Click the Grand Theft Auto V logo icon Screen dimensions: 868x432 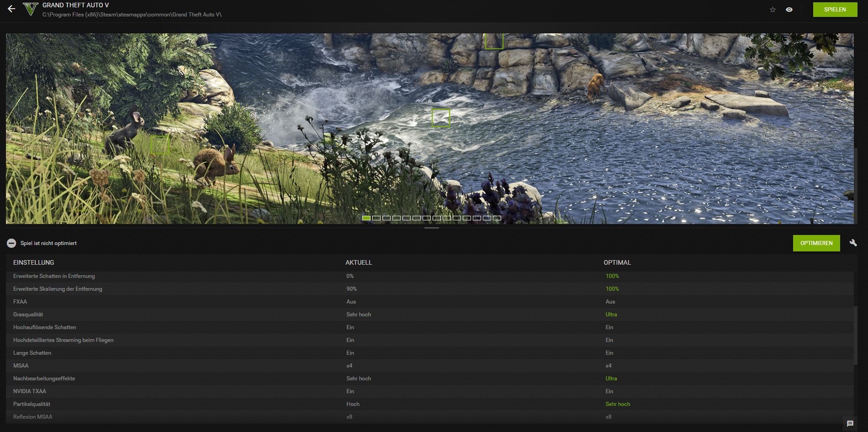pyautogui.click(x=30, y=9)
